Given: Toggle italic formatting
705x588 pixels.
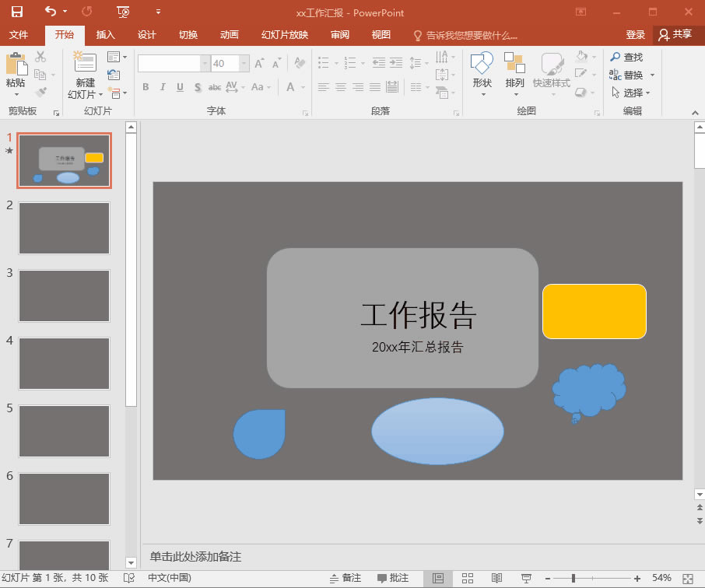Looking at the screenshot, I should 162,87.
